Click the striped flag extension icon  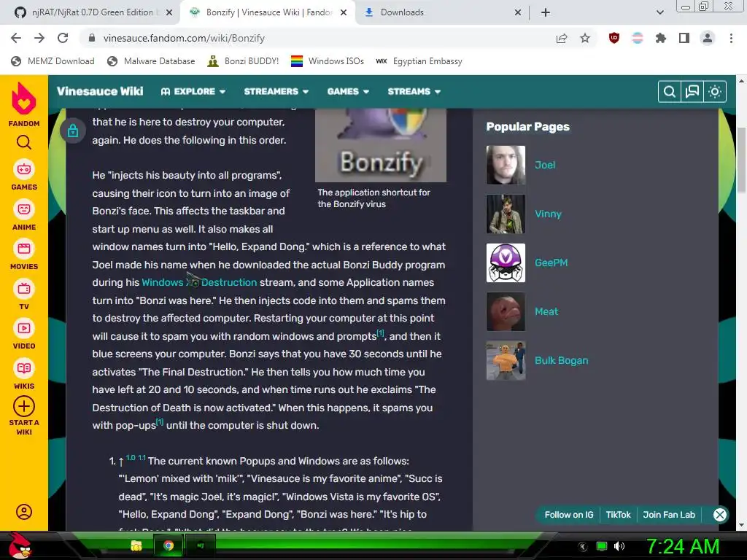[638, 38]
